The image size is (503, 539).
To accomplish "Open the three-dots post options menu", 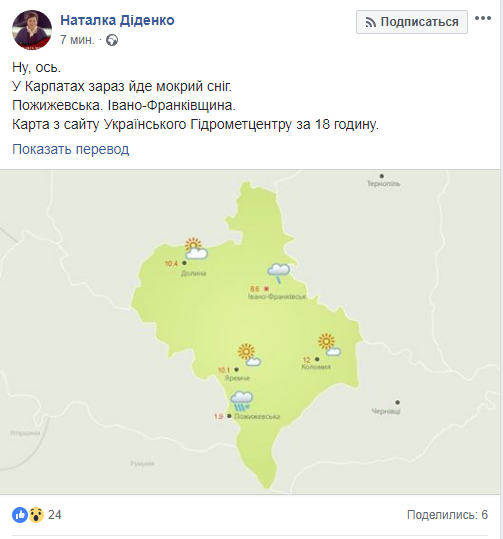I will pos(483,18).
